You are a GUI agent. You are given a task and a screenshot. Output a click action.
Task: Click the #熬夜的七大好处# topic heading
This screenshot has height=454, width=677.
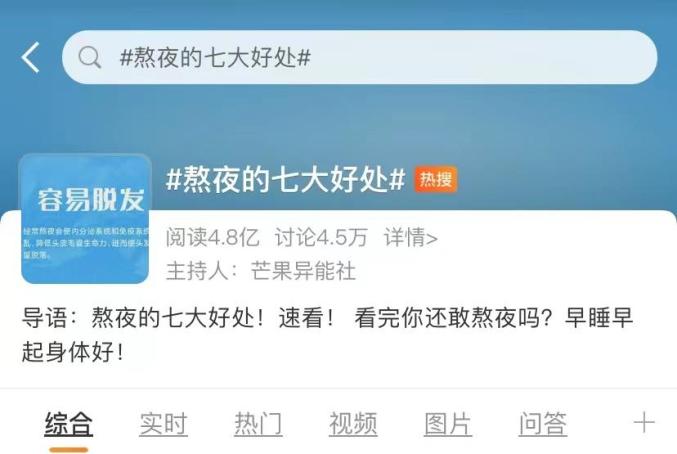tap(285, 179)
